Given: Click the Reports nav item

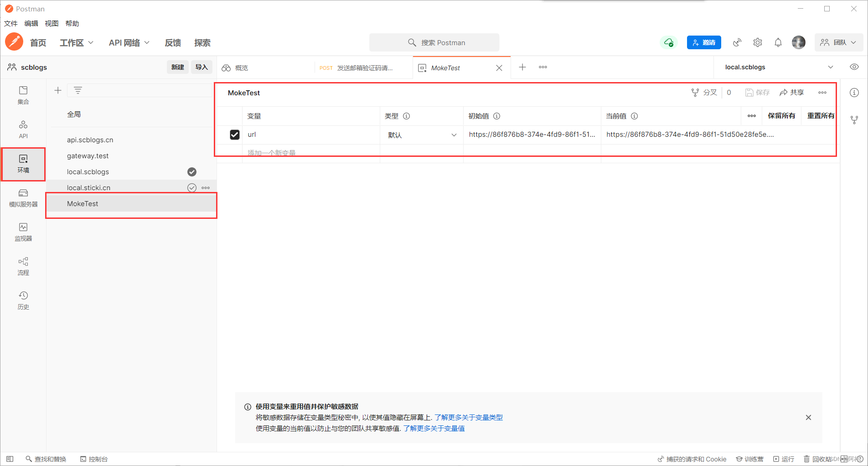Looking at the screenshot, I should [x=173, y=42].
